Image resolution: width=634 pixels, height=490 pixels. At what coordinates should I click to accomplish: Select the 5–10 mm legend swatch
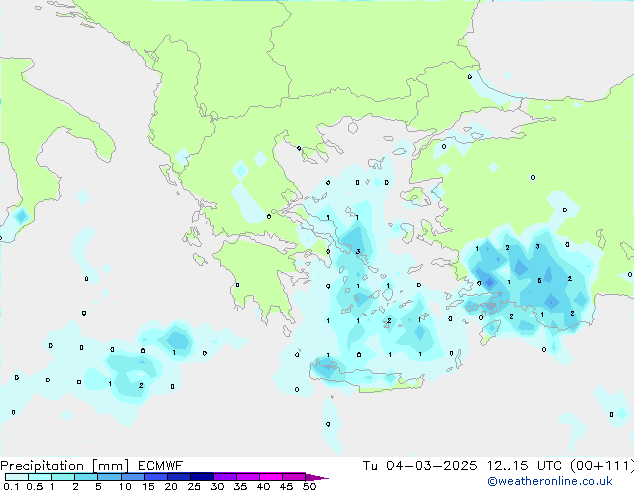click(110, 477)
